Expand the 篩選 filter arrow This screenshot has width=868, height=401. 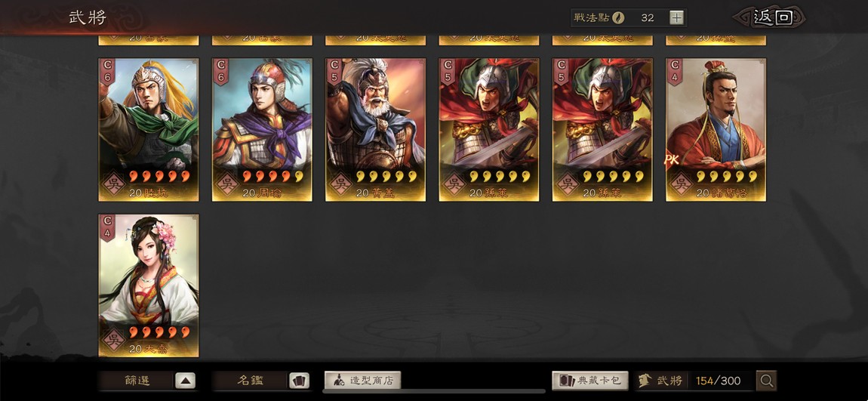(x=186, y=381)
